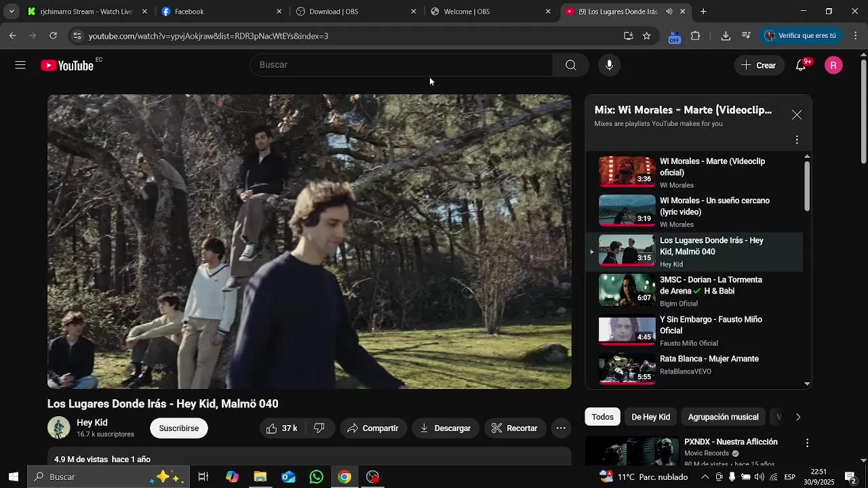Open Chrome downloads icon
The width and height of the screenshot is (868, 488).
tap(726, 36)
